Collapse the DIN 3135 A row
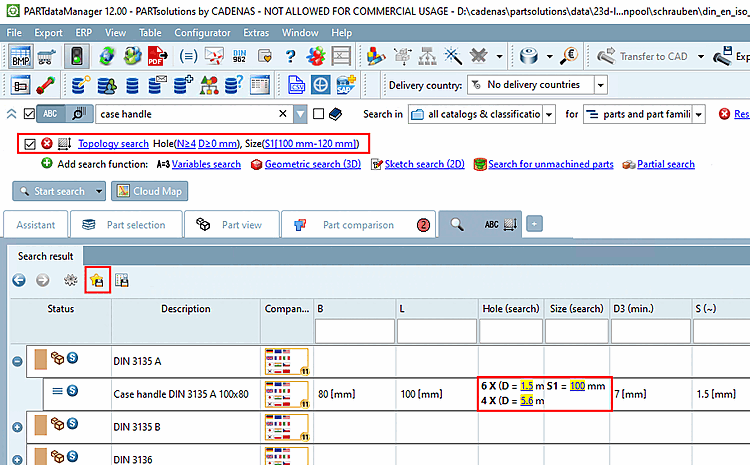The width and height of the screenshot is (750, 465). 17,362
